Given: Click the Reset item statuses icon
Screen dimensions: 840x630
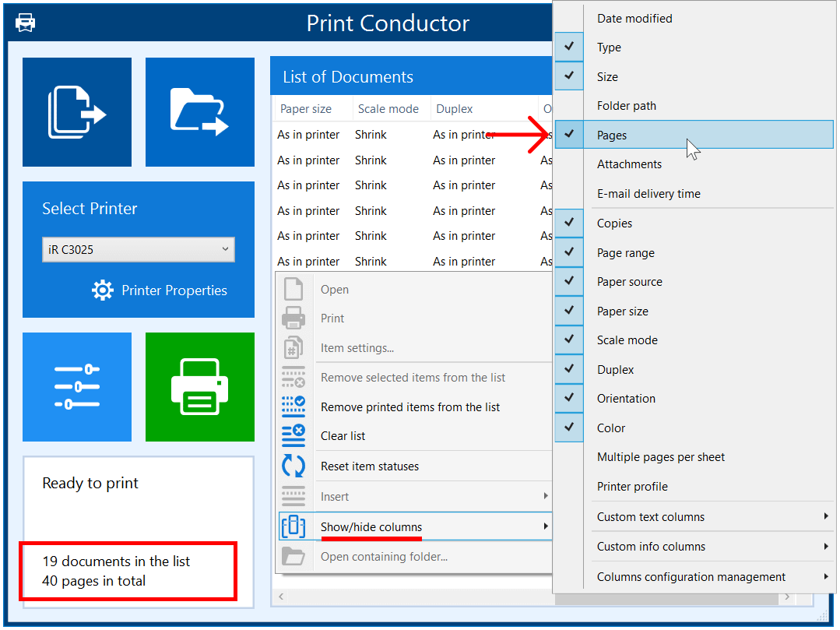Looking at the screenshot, I should pos(293,466).
